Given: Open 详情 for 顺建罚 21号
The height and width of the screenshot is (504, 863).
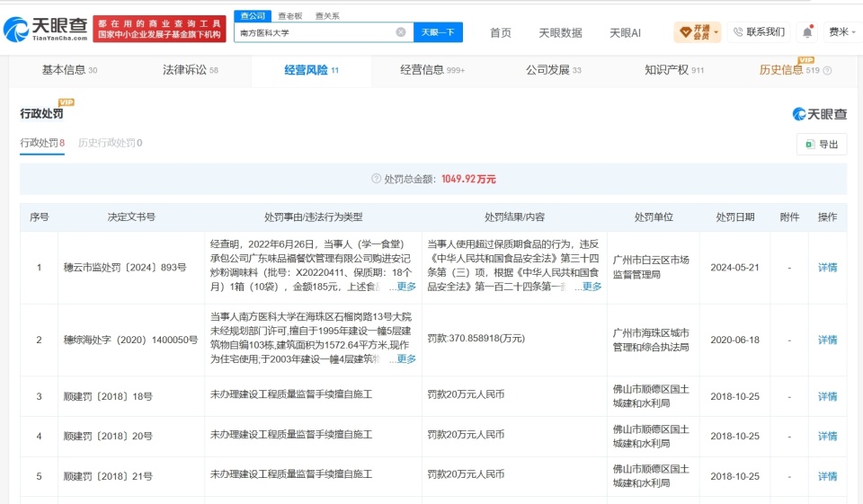Looking at the screenshot, I should pos(827,476).
